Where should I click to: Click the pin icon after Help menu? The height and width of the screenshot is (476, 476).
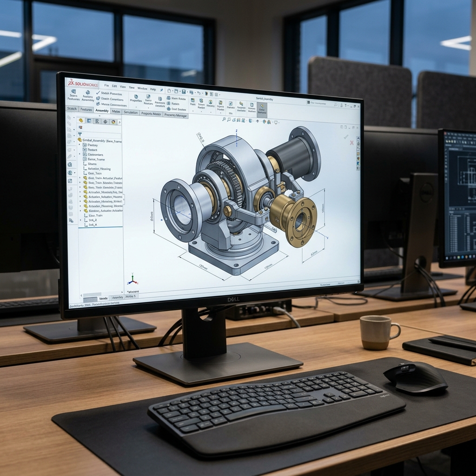pyautogui.click(x=161, y=90)
